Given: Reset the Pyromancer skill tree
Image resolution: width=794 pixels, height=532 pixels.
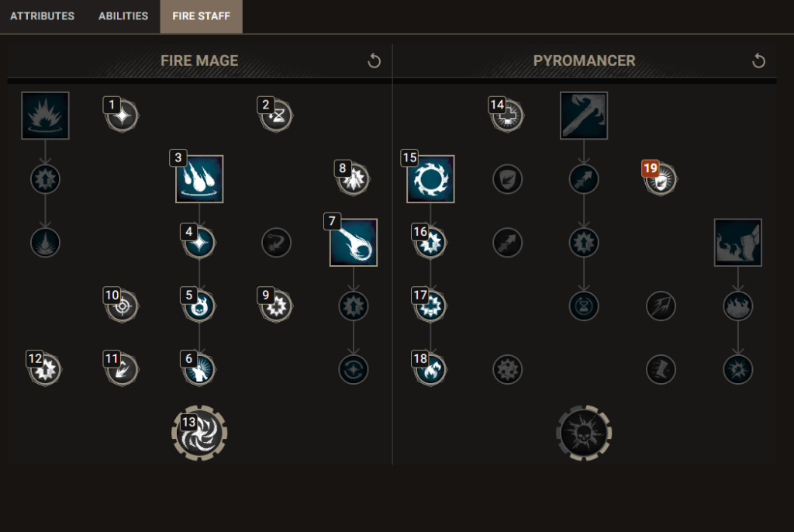Looking at the screenshot, I should 758,60.
